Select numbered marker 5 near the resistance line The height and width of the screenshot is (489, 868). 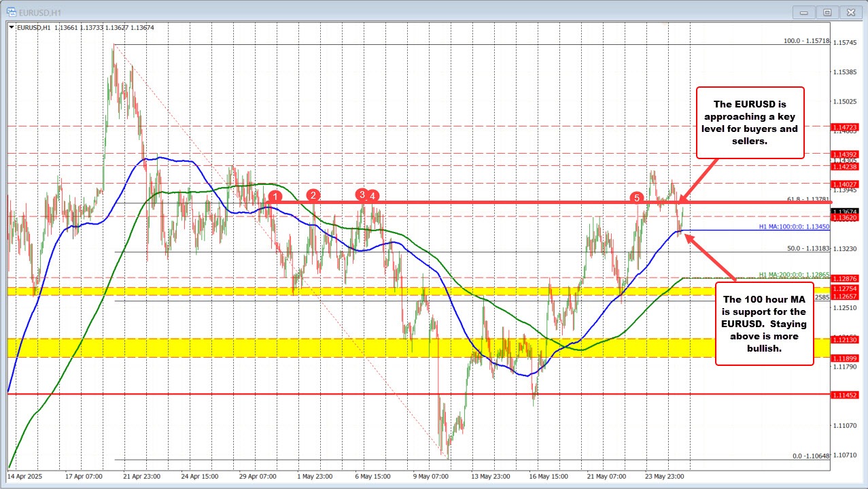[x=637, y=199]
